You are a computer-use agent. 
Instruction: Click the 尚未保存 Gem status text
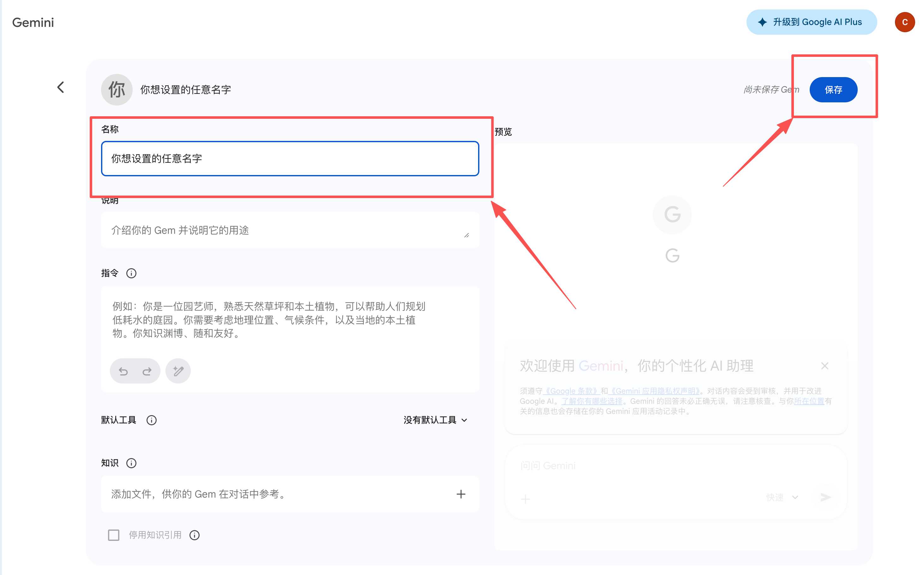click(x=771, y=90)
